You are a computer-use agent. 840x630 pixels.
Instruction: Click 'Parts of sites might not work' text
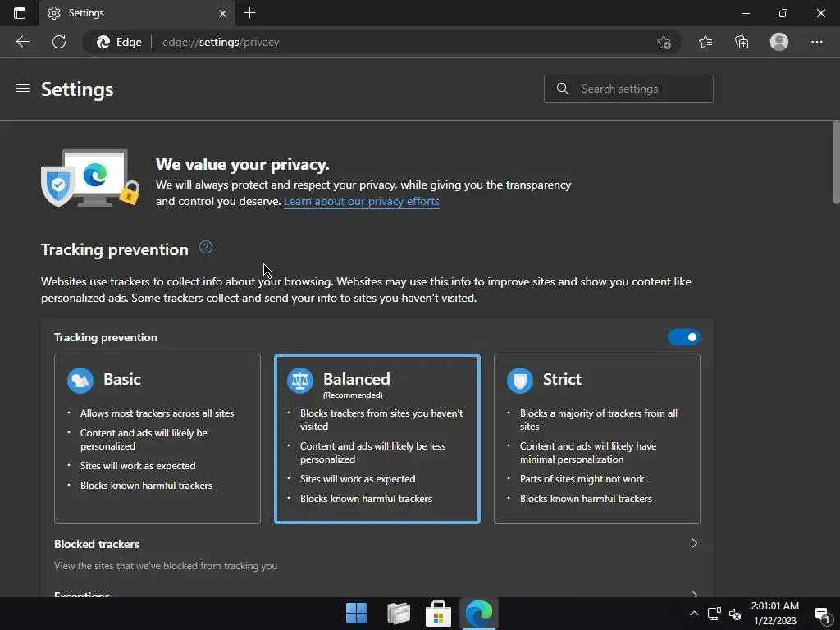(x=582, y=479)
